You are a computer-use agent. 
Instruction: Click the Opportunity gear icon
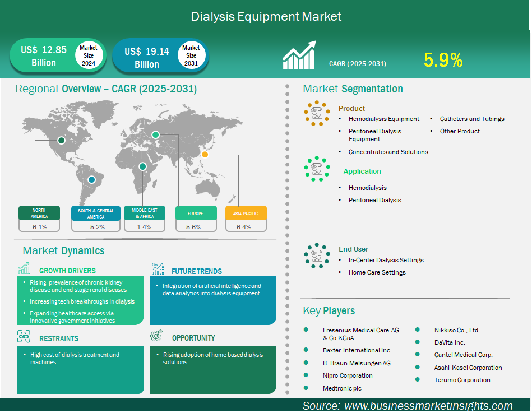(x=156, y=336)
